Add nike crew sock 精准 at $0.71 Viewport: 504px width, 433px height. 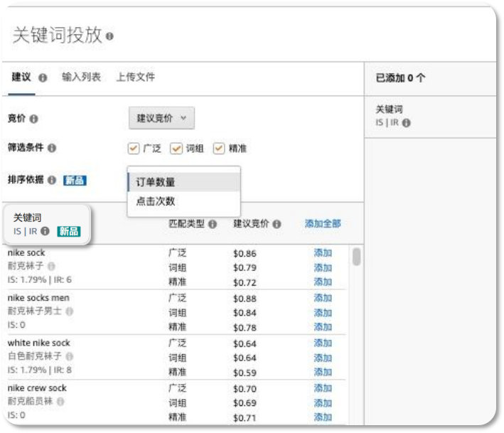[x=323, y=417]
